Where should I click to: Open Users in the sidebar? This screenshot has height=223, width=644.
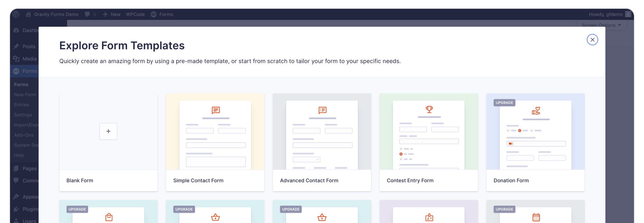point(25,220)
